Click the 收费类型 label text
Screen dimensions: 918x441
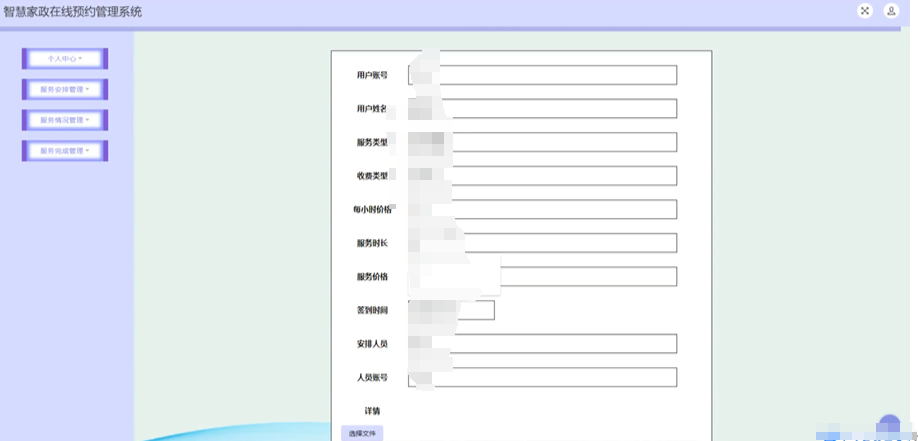(372, 176)
